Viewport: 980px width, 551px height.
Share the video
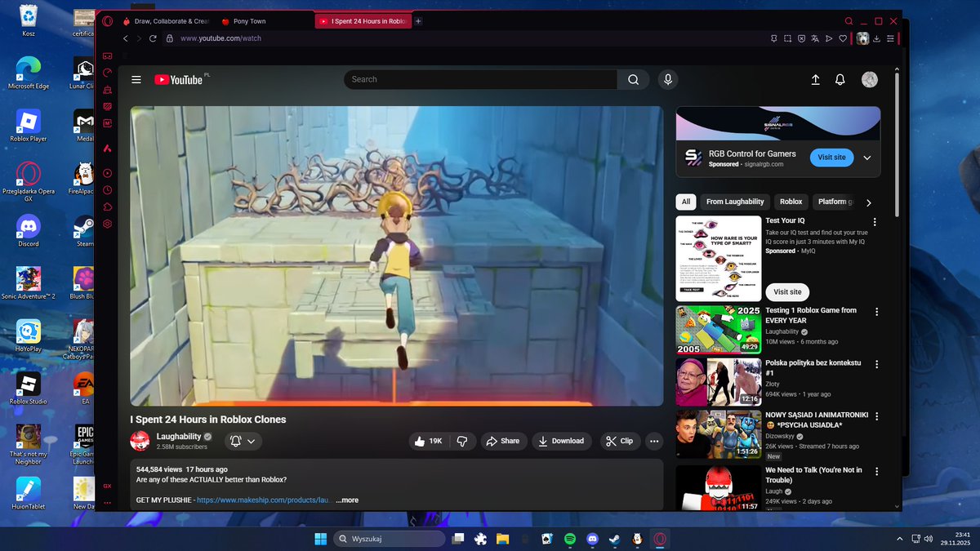pyautogui.click(x=502, y=441)
